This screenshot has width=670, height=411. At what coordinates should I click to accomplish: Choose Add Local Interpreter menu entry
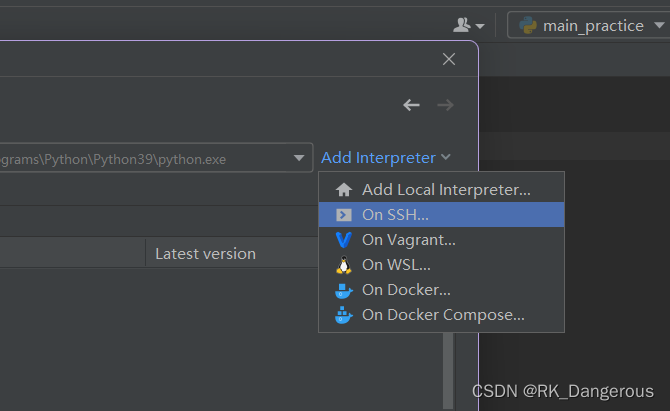(x=441, y=190)
